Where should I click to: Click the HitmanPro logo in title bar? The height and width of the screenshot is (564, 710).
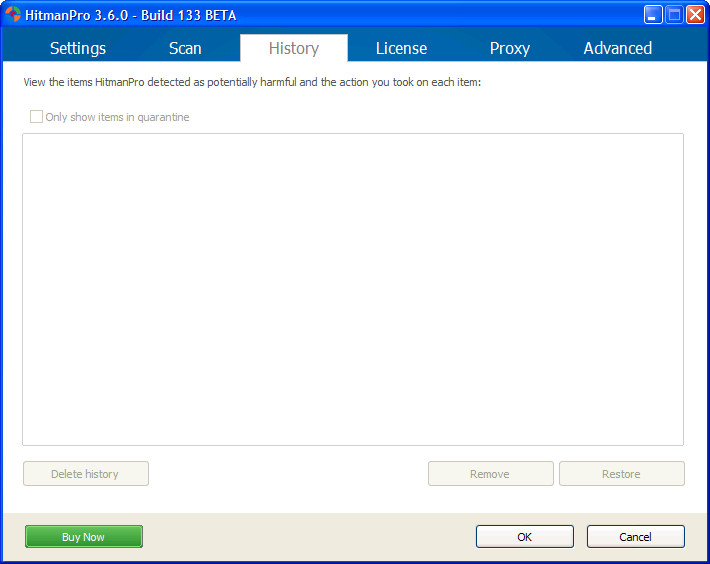14,15
